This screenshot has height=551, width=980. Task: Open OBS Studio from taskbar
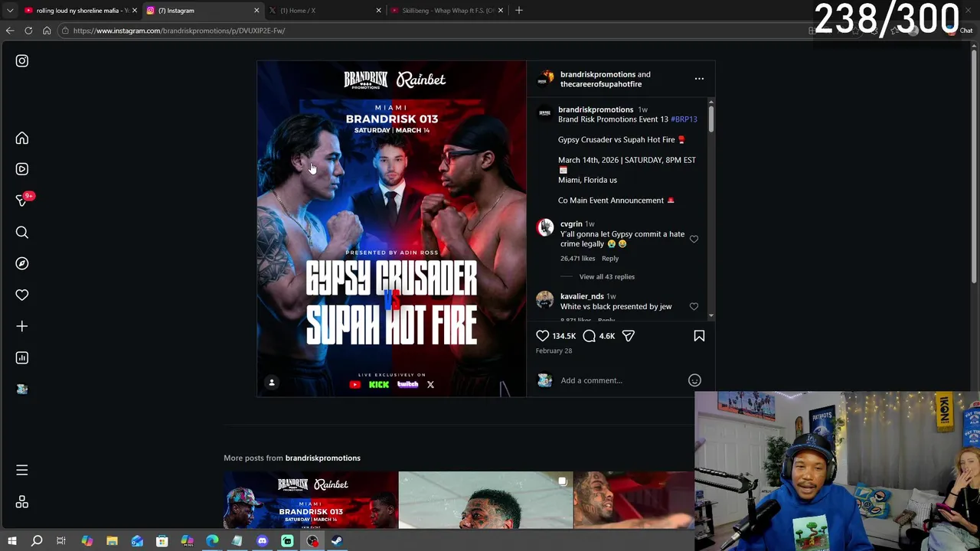pos(312,541)
